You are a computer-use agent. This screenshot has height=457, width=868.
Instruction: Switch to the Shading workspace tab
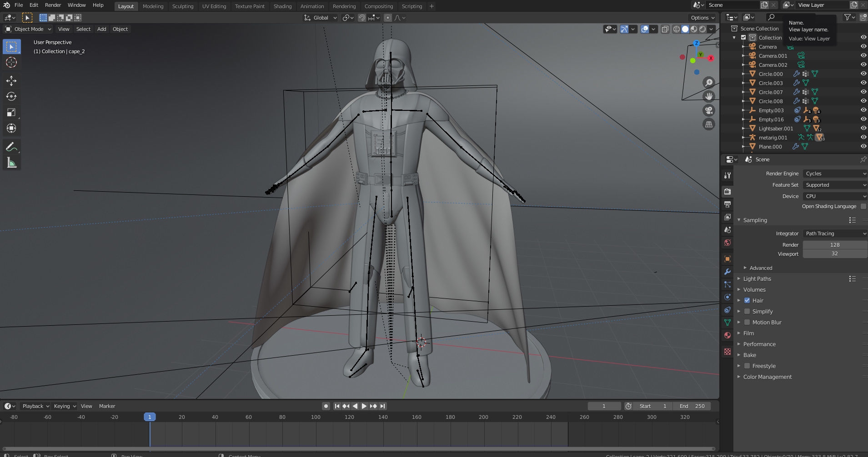[x=282, y=6]
